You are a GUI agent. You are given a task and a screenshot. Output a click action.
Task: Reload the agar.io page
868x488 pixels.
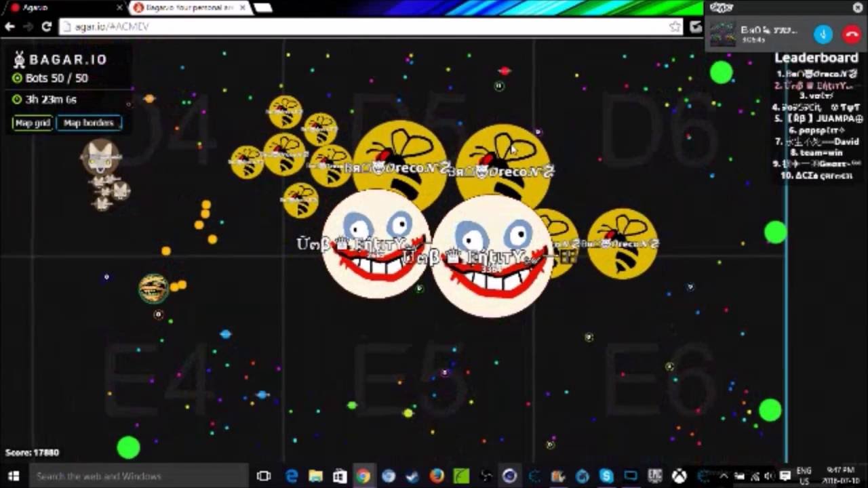pos(46,26)
